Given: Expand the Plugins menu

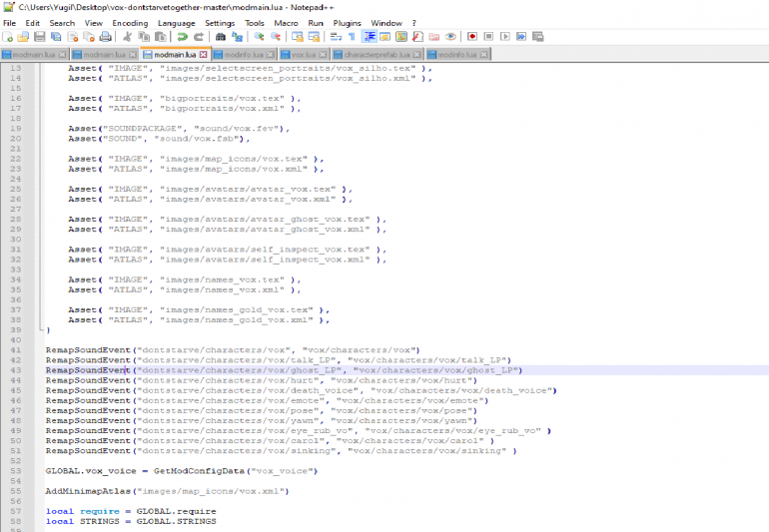Looking at the screenshot, I should (348, 22).
